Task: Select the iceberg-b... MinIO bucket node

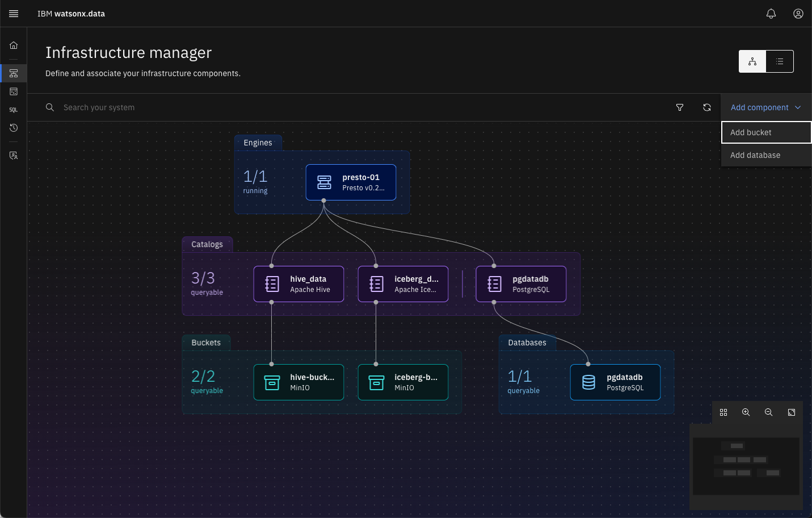Action: (403, 382)
